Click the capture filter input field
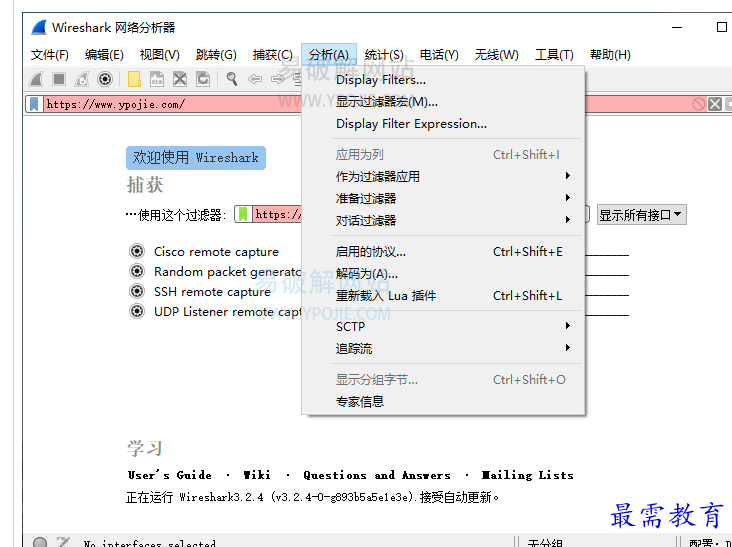The height and width of the screenshot is (547, 732). pyautogui.click(x=277, y=214)
